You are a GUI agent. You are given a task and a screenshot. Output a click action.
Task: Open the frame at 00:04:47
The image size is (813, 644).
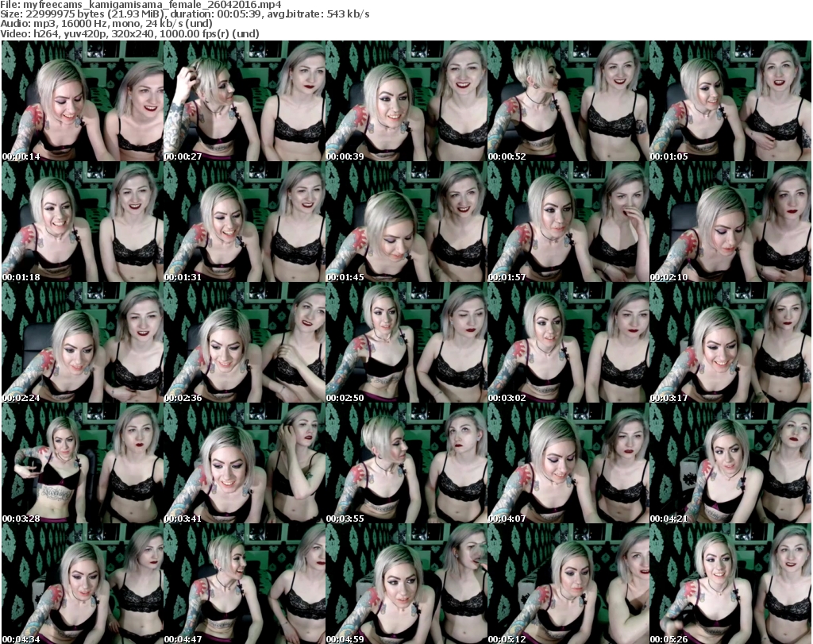[x=245, y=584]
